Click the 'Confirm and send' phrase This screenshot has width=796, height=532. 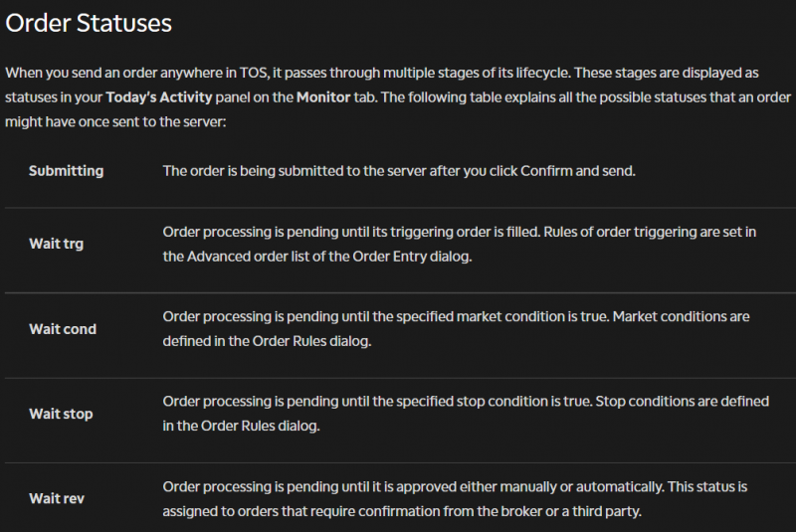(578, 171)
